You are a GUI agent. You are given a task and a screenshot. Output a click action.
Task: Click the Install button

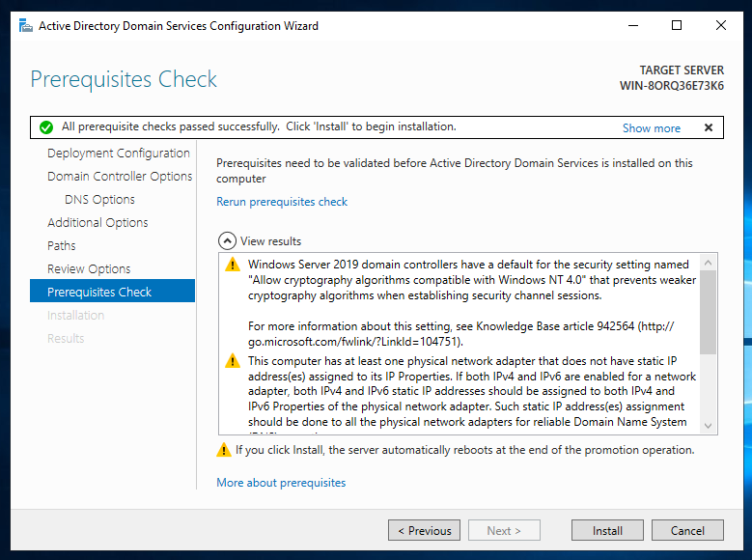tap(607, 530)
